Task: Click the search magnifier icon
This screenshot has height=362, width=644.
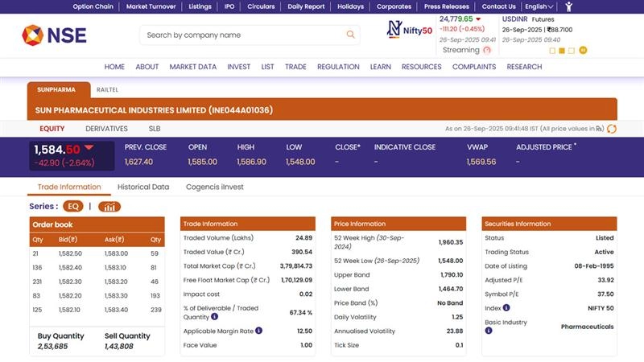Action: click(x=350, y=35)
